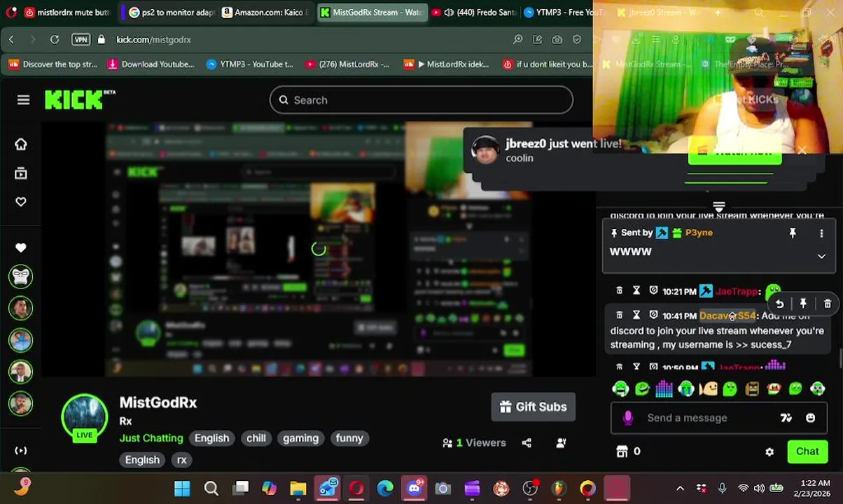Insert the fish-face emote in quick bar
This screenshot has width=843, height=504.
point(708,388)
